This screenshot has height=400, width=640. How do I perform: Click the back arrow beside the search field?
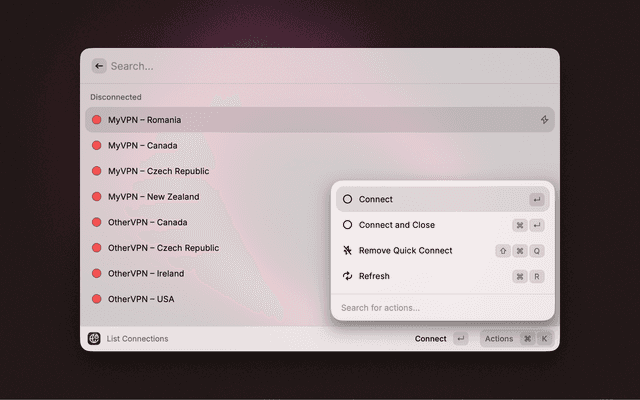[x=99, y=66]
